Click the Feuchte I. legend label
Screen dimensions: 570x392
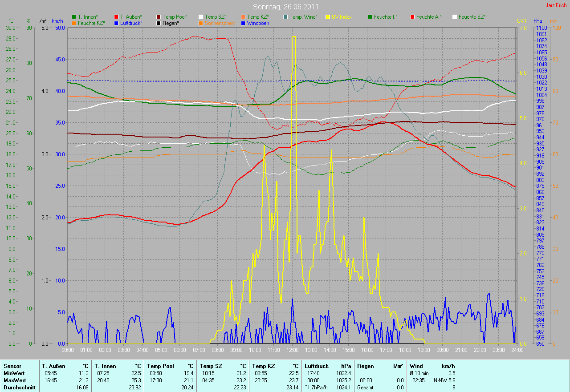tap(386, 17)
